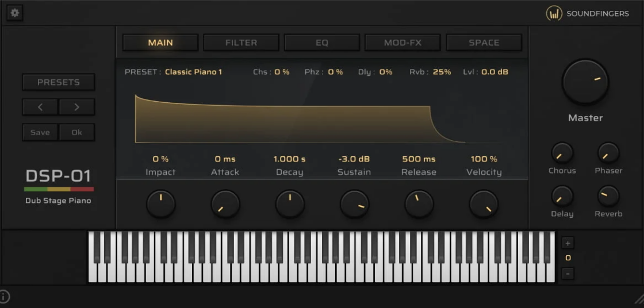The height and width of the screenshot is (308, 644).
Task: Open the EQ tab
Action: (x=322, y=43)
